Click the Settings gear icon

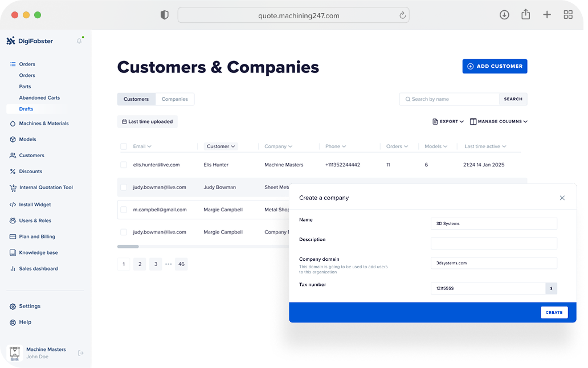(x=13, y=306)
